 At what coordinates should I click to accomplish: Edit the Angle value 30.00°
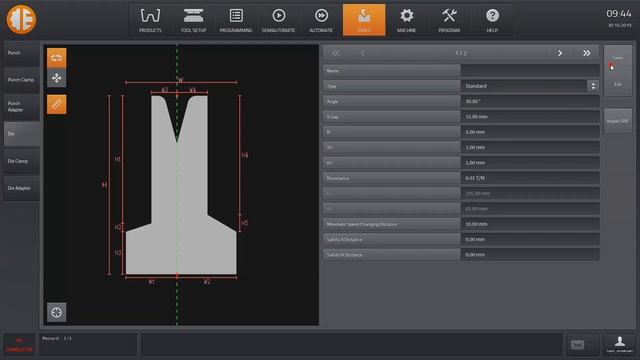530,101
